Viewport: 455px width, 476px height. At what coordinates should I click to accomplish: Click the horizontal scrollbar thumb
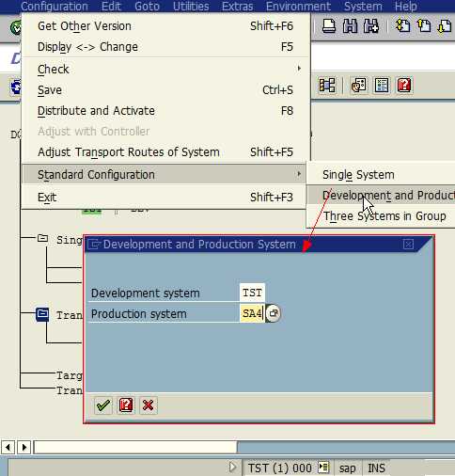(135, 447)
